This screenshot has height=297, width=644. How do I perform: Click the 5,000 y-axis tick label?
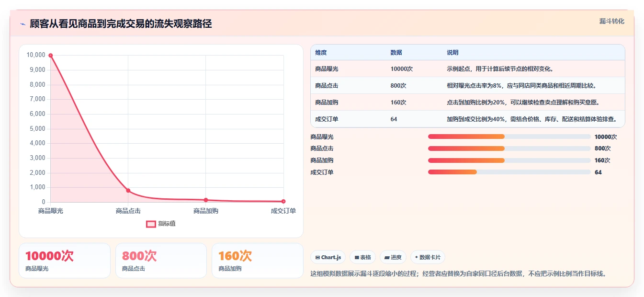tap(37, 128)
